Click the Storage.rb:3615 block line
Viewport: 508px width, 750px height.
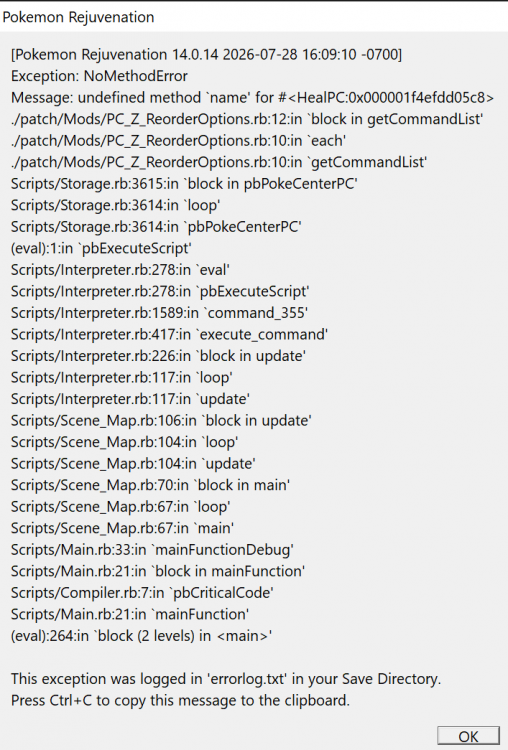185,184
